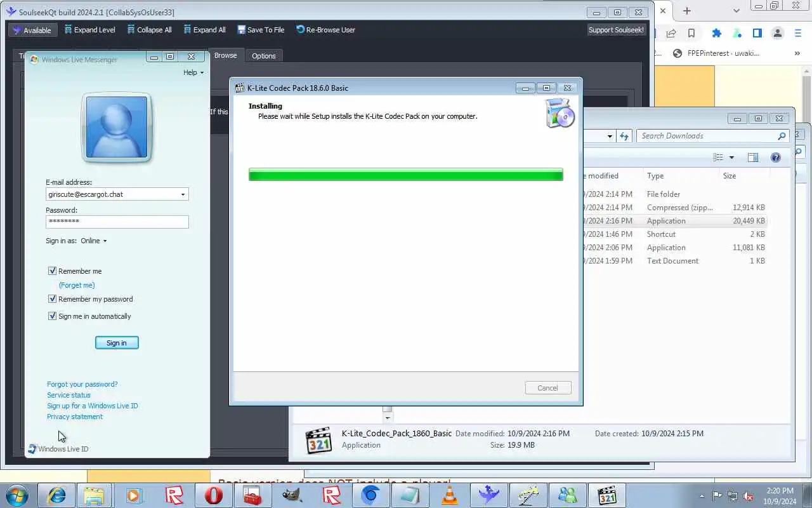Click the Expand All toolbar button in Soulseek
The width and height of the screenshot is (812, 508).
205,30
